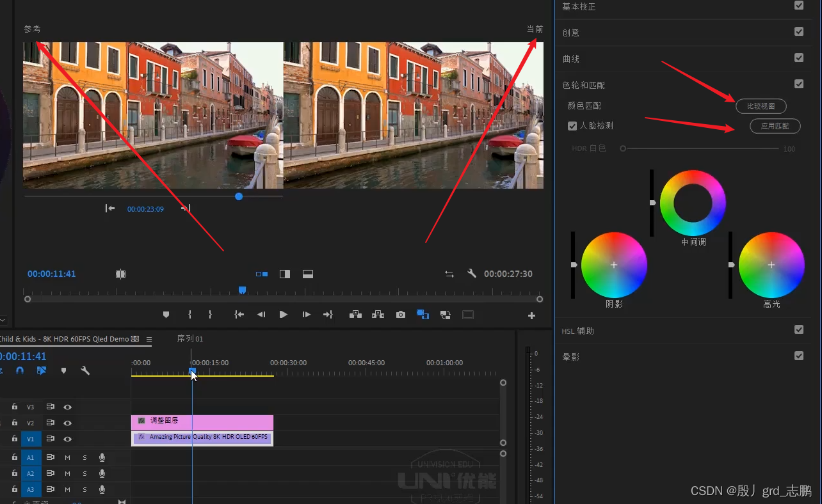Target the A1 audio track
Screen dimensions: 822x504
(x=31, y=457)
